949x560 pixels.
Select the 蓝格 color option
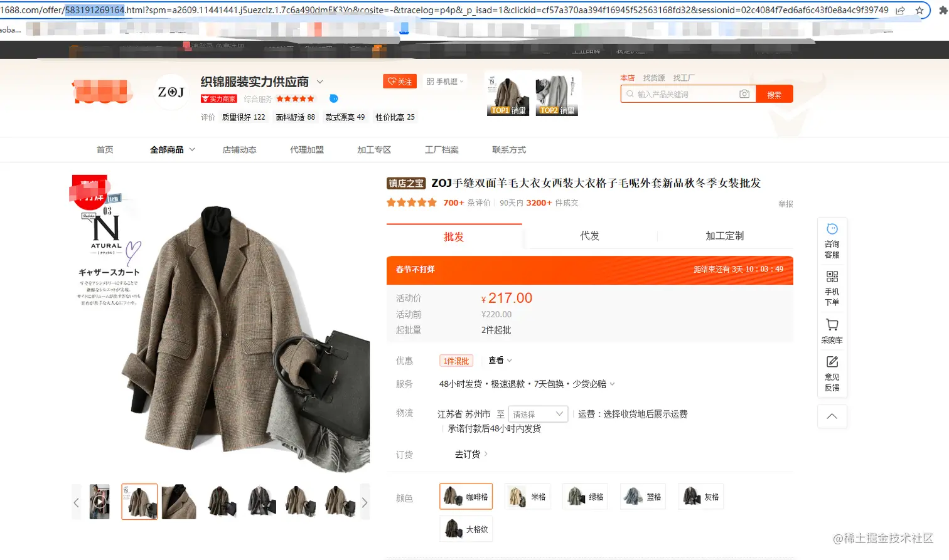pyautogui.click(x=643, y=497)
